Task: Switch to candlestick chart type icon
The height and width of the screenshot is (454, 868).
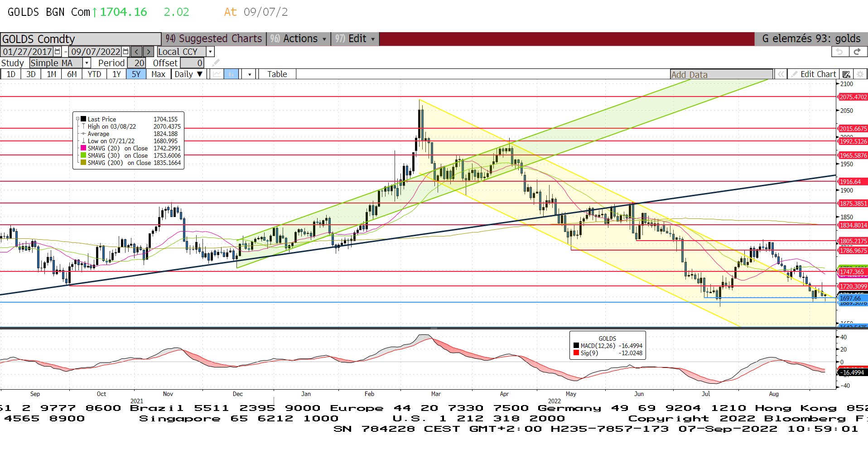Action: (231, 74)
